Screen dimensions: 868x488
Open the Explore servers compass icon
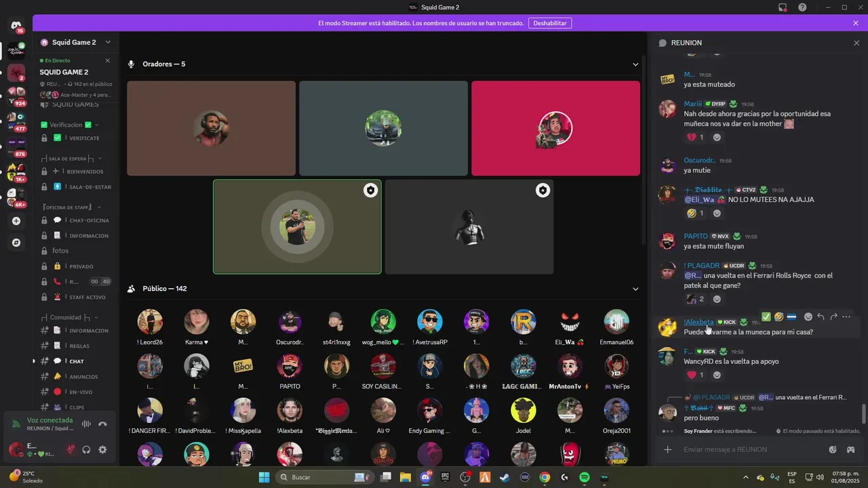pyautogui.click(x=16, y=243)
